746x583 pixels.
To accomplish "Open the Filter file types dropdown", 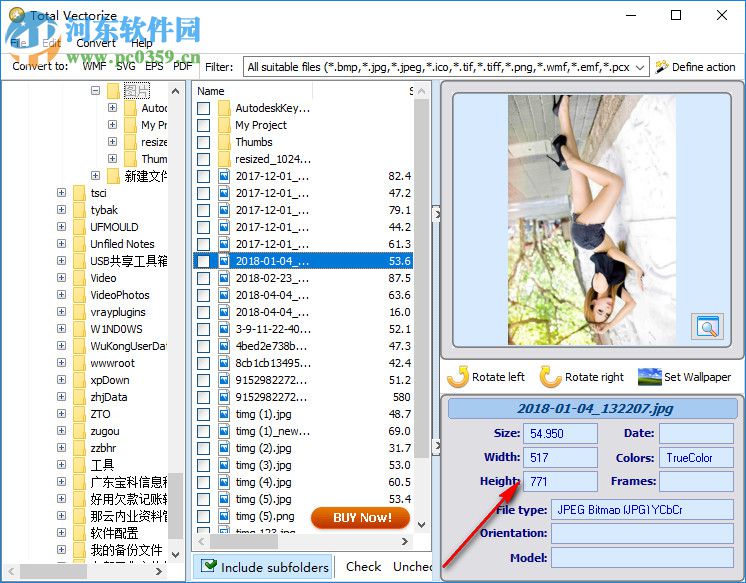I will point(640,67).
